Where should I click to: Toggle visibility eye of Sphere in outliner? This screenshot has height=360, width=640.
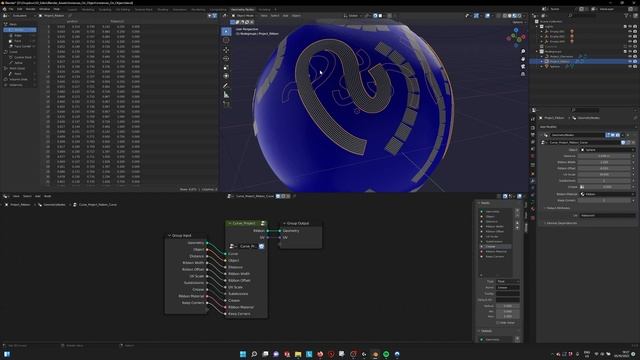pos(630,67)
